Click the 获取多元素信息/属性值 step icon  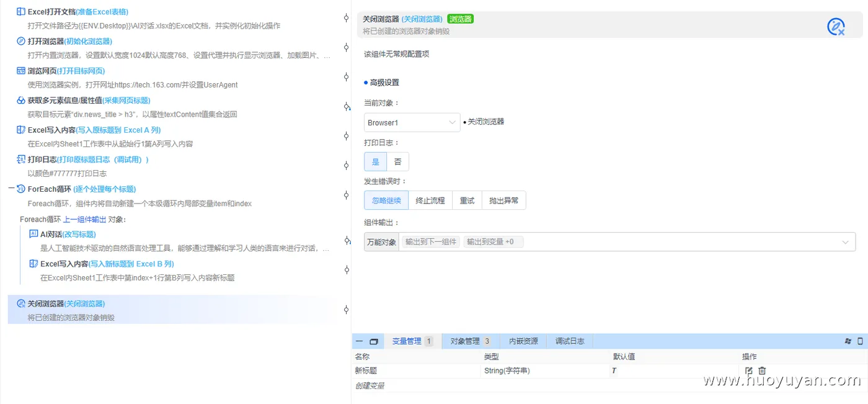coord(21,101)
